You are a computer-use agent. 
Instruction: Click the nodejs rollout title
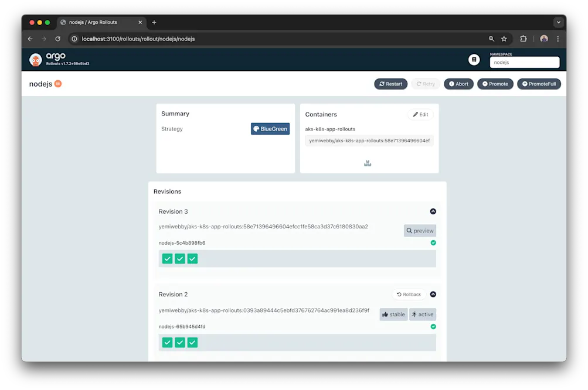click(40, 84)
